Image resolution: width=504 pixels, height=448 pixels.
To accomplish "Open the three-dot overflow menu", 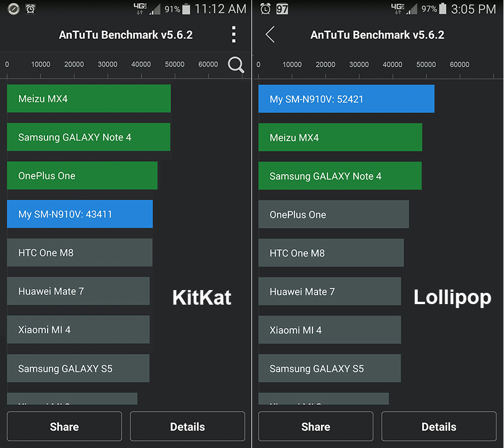I will click(x=234, y=34).
